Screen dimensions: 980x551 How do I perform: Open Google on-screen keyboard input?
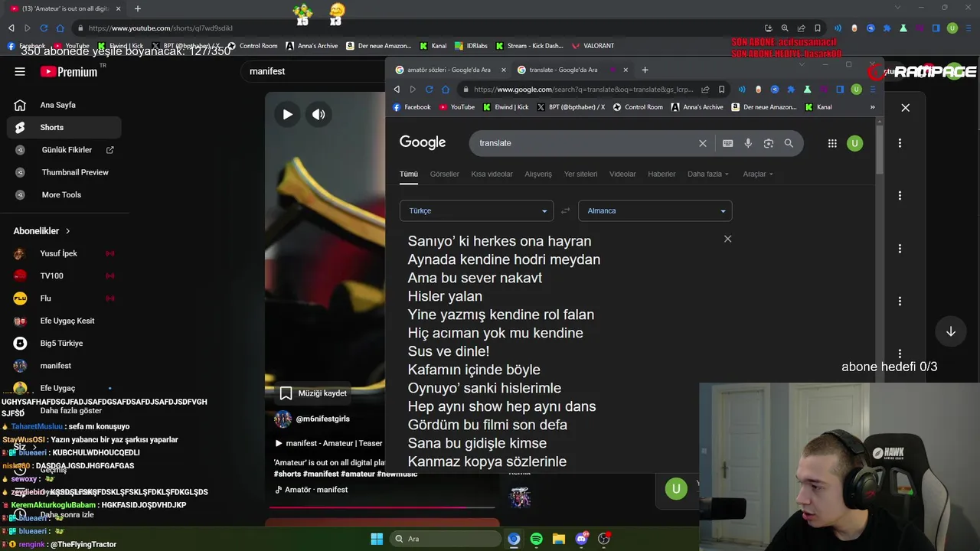[x=727, y=143]
